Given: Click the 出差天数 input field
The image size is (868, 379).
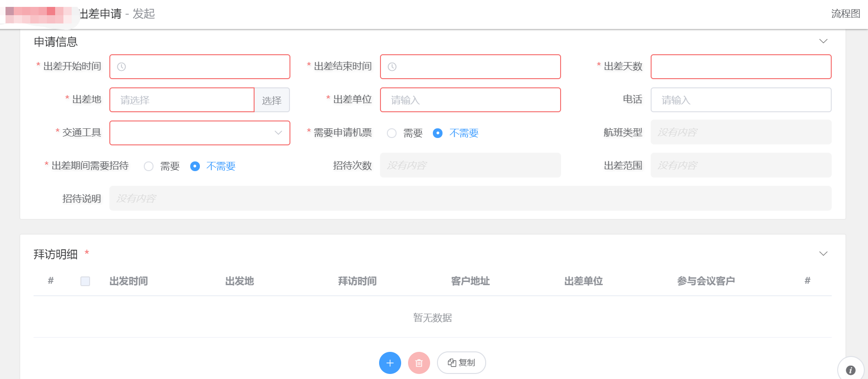Looking at the screenshot, I should (741, 67).
